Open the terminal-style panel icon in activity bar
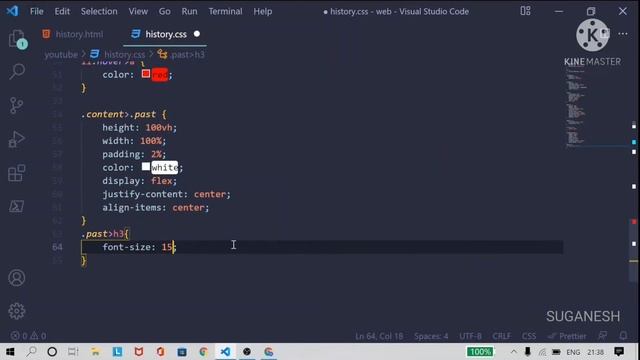Viewport: 640px width, 360px height. [16, 206]
